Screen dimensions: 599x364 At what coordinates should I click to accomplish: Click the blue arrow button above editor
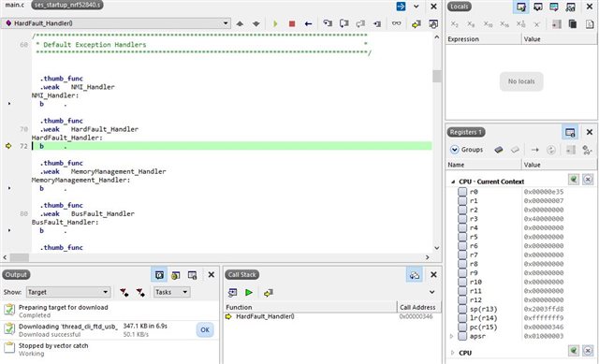point(401,7)
